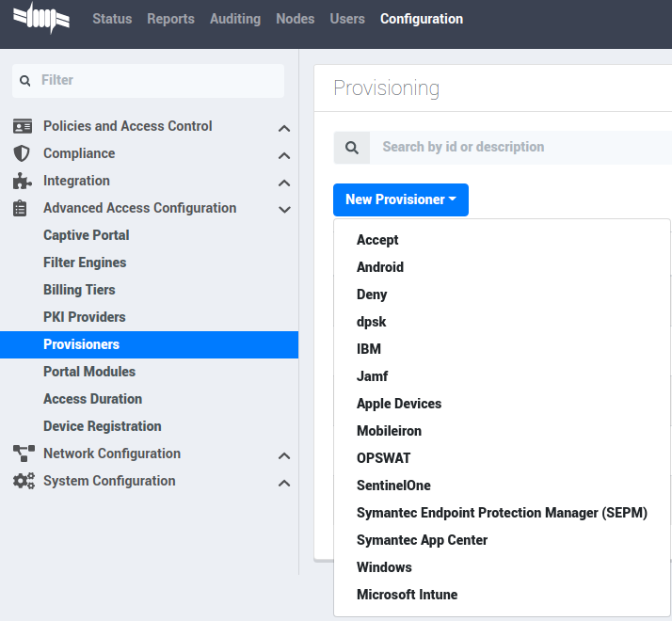Navigate to PKI Providers
The image size is (672, 621).
pos(85,317)
